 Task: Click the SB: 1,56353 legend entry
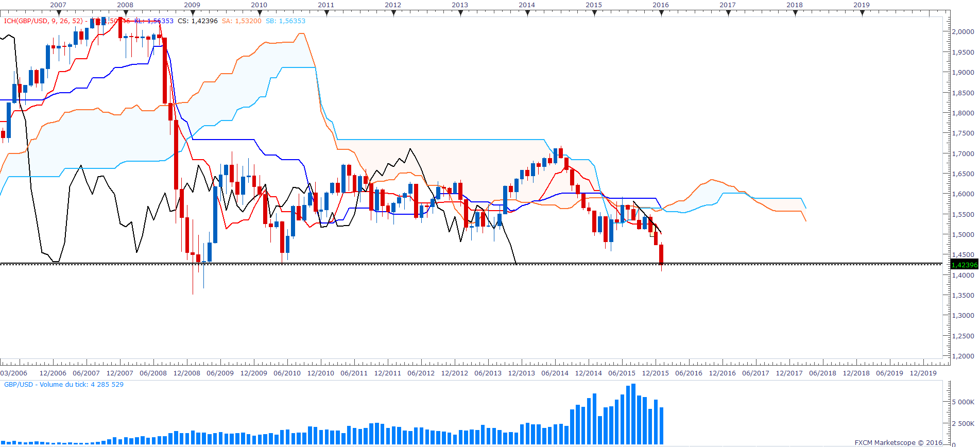tap(285, 21)
